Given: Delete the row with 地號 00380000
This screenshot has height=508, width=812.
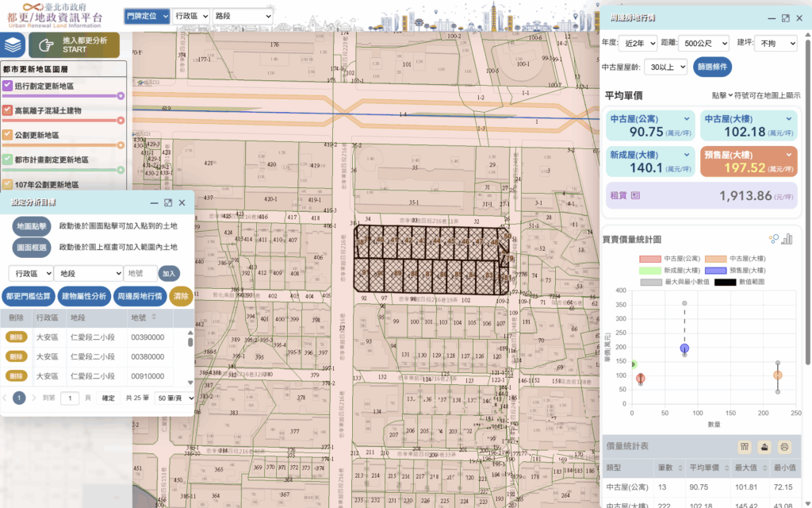Looking at the screenshot, I should tap(17, 356).
